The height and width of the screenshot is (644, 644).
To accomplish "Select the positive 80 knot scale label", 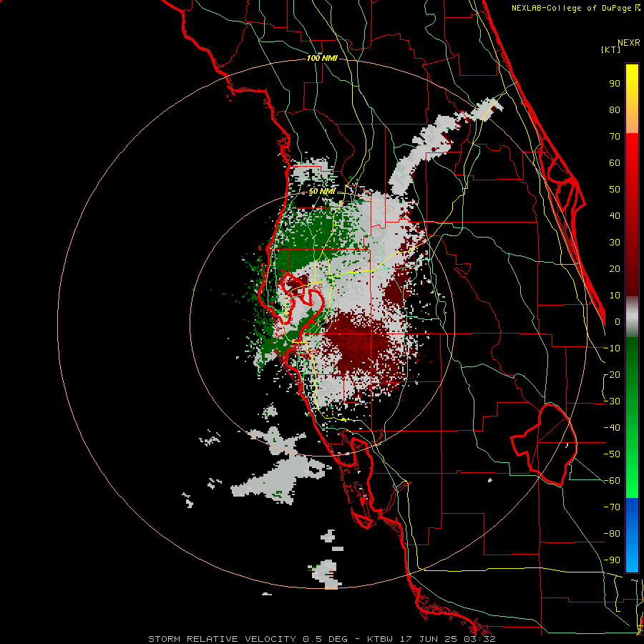I will (x=615, y=110).
